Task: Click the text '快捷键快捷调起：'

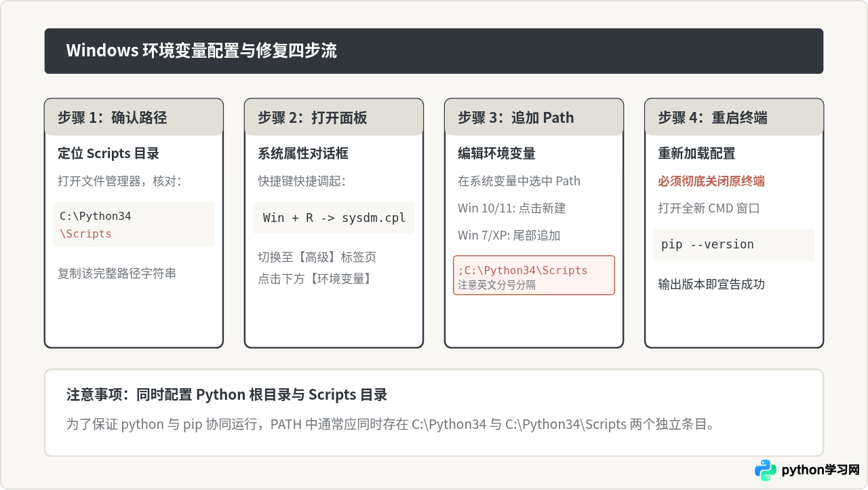Action: [x=302, y=181]
